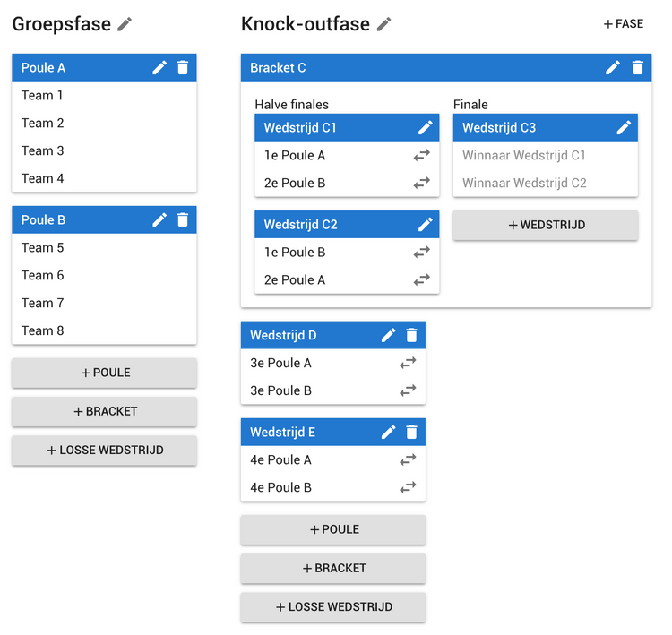
Task: Swap the 4e Poule B team in Wedstrijd E
Action: 408,487
